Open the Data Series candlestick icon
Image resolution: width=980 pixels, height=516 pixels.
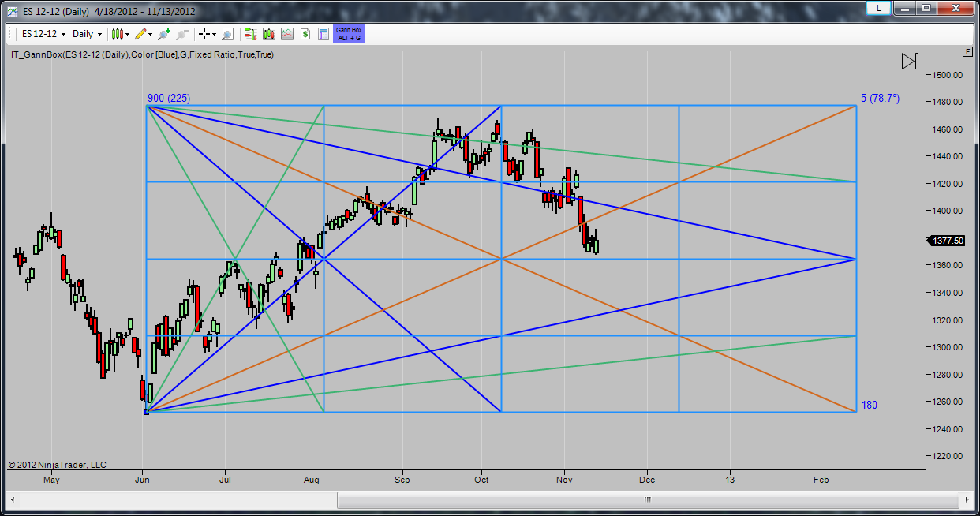(268, 34)
